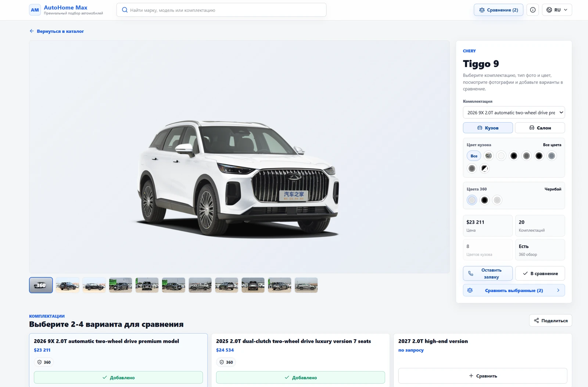The height and width of the screenshot is (387, 588).
Task: Expand the Комплектация trim dropdown
Action: coord(514,113)
